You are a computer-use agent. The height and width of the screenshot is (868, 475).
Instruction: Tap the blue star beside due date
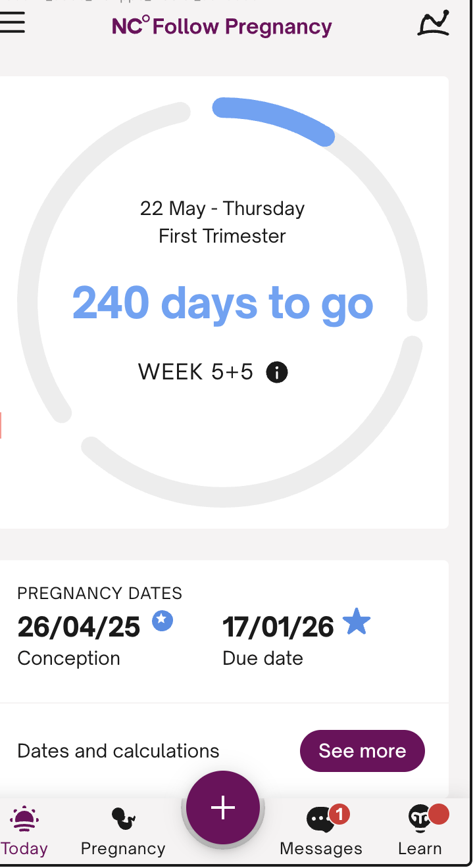tap(357, 622)
